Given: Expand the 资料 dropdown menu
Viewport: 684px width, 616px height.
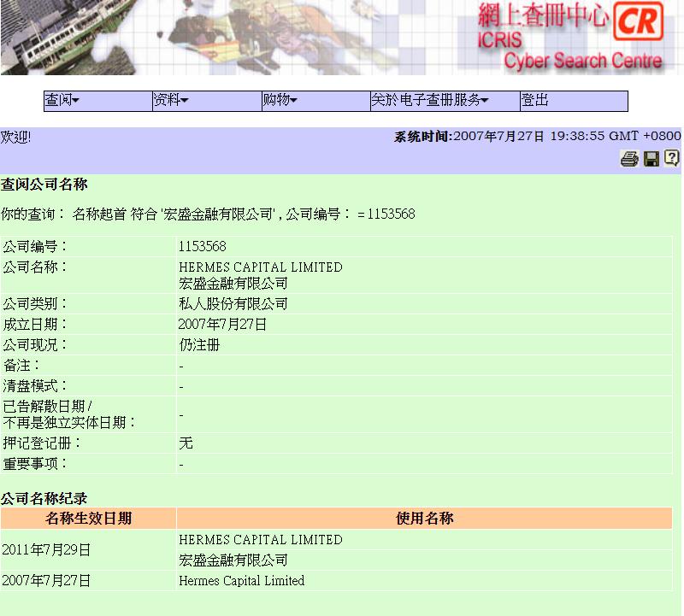Looking at the screenshot, I should pos(171,101).
